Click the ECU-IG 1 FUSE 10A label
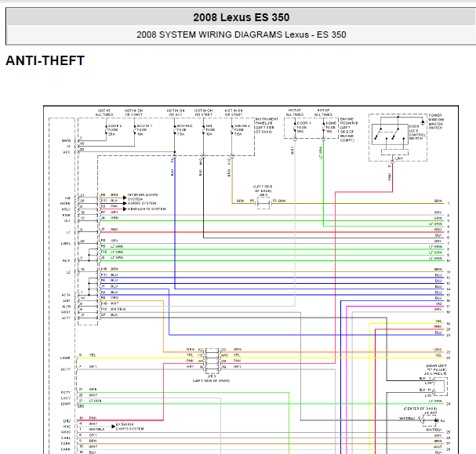The image size is (476, 454). pyautogui.click(x=144, y=129)
